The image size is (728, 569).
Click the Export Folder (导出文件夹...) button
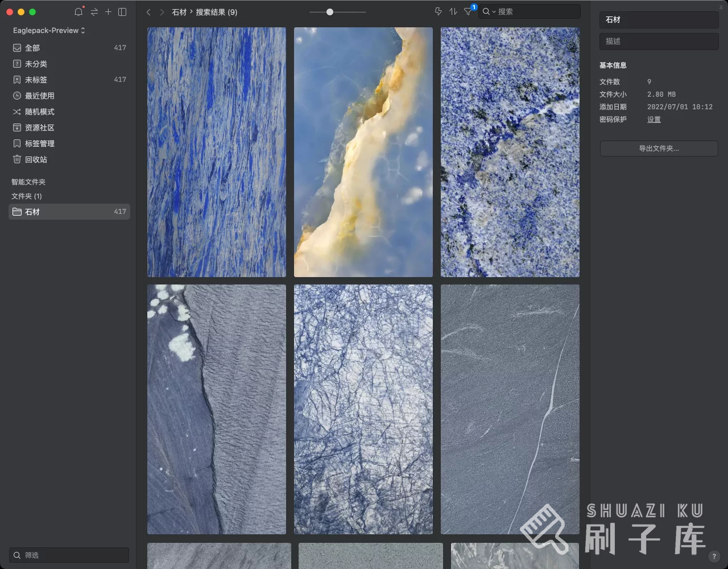[659, 149]
